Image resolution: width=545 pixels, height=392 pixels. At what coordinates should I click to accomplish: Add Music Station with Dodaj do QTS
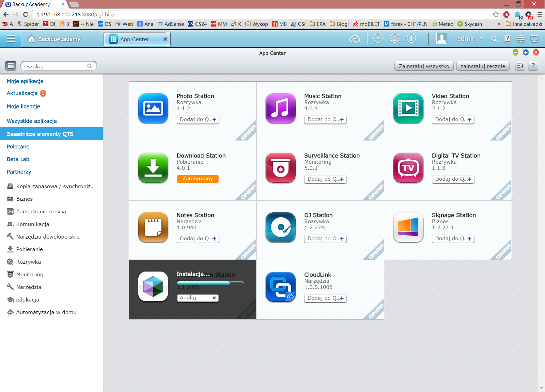pyautogui.click(x=325, y=119)
